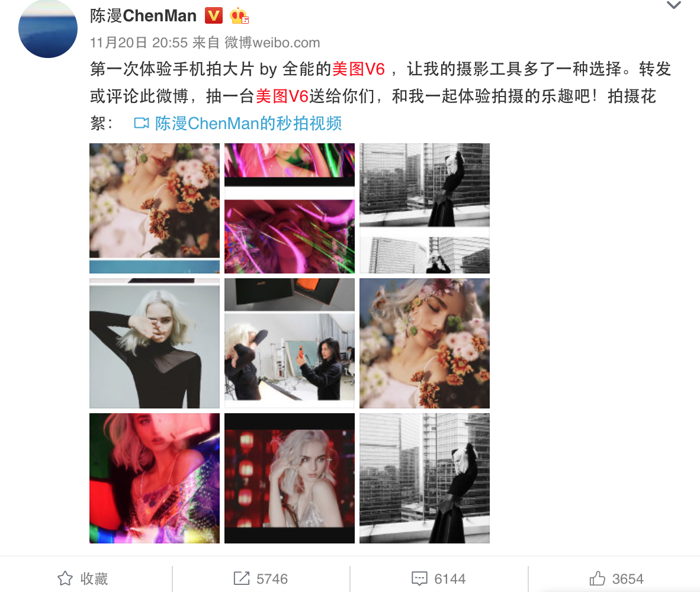View the blonde model in black top photo
700x592 pixels.
[x=155, y=343]
